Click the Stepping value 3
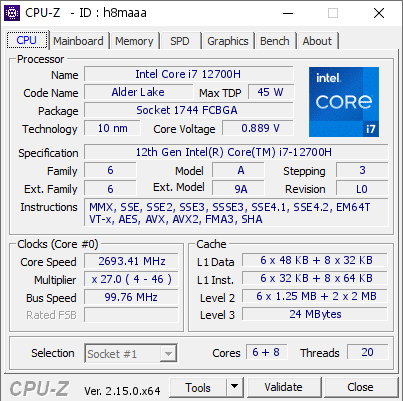Image resolution: width=403 pixels, height=401 pixels. [362, 170]
